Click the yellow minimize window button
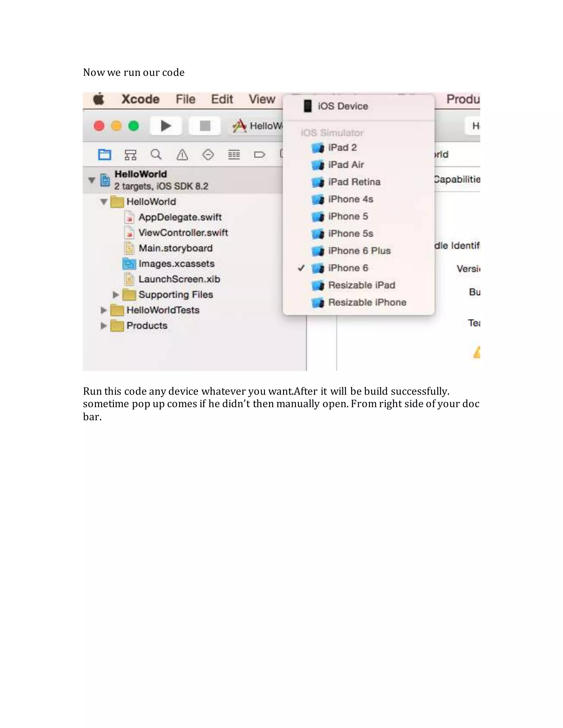 [x=116, y=126]
